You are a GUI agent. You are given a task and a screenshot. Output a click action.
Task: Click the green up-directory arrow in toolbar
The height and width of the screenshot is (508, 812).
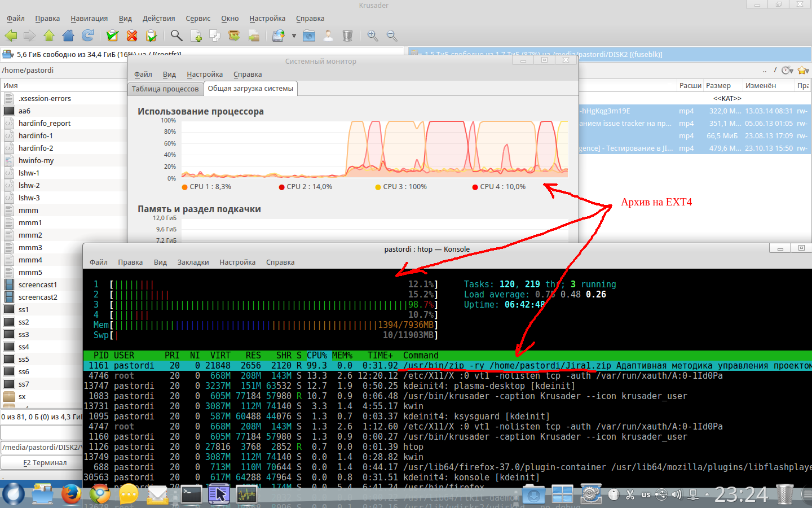point(49,36)
